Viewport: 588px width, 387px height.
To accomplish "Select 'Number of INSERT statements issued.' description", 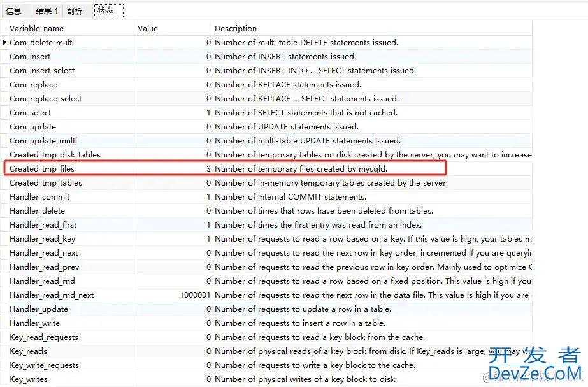I will (285, 57).
